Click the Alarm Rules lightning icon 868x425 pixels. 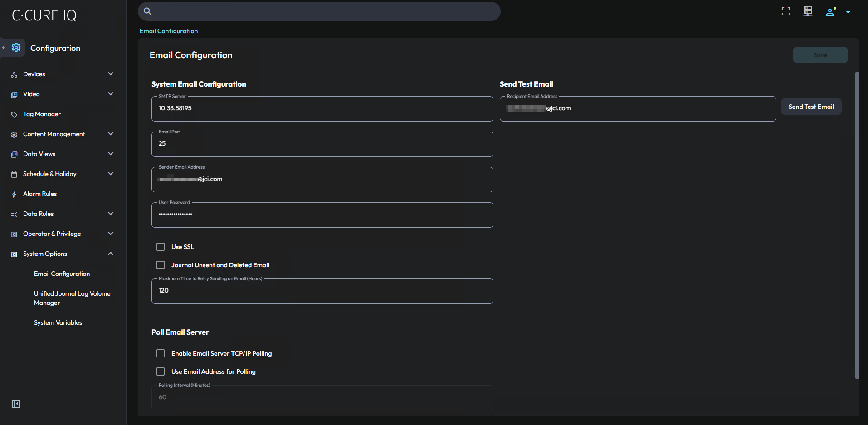(x=14, y=194)
